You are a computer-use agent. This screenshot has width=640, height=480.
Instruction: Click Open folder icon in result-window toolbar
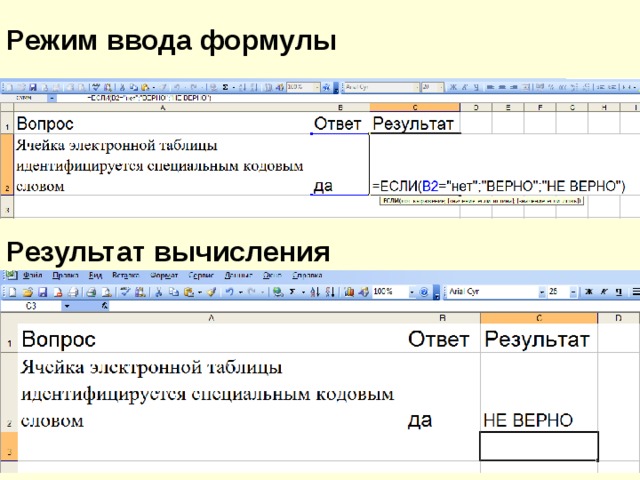click(28, 292)
